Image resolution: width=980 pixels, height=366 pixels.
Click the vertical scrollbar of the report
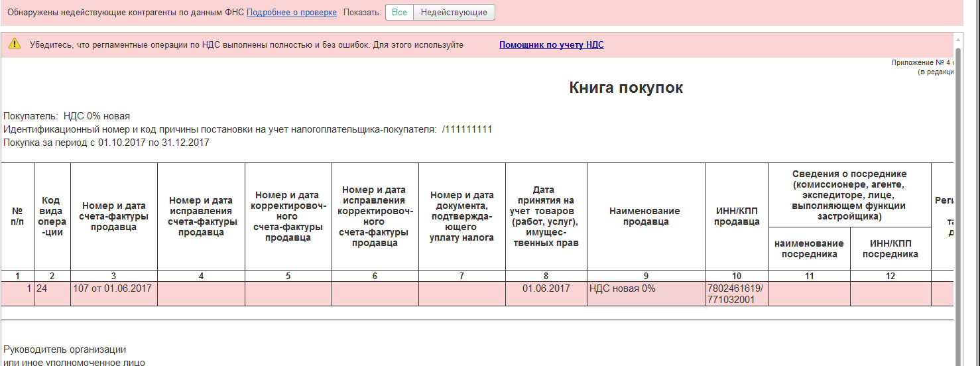click(957, 199)
